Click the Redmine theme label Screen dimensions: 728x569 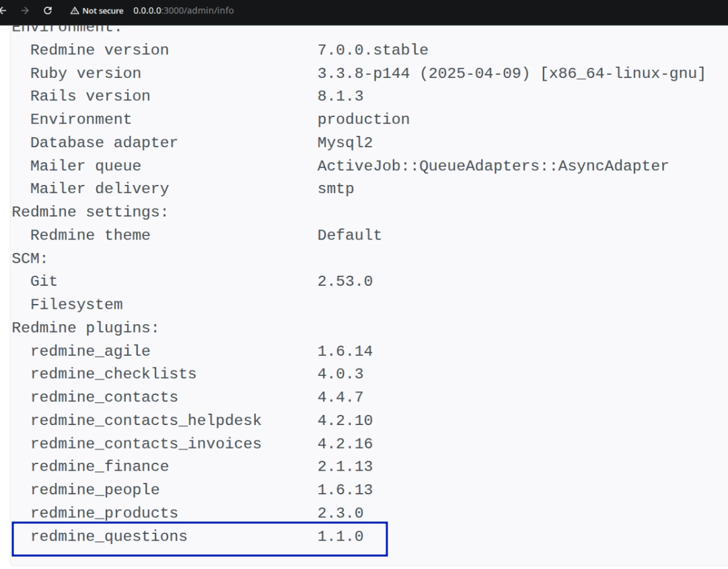click(90, 235)
